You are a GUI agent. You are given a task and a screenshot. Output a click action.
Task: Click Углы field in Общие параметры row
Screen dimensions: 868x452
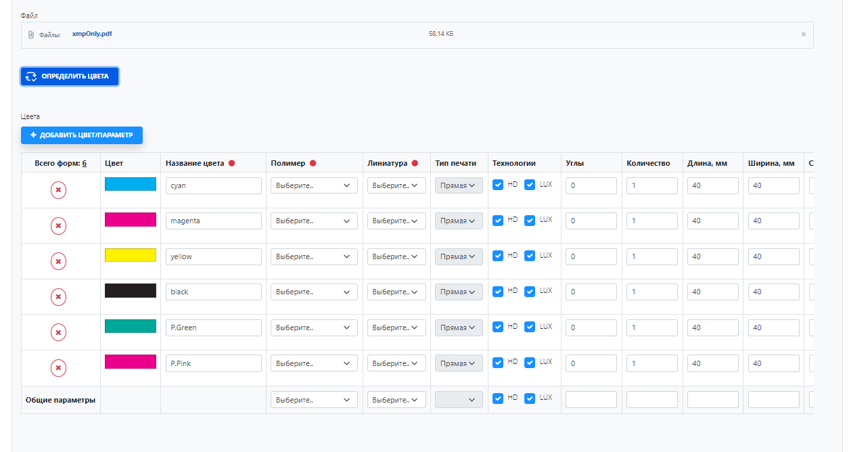[591, 400]
